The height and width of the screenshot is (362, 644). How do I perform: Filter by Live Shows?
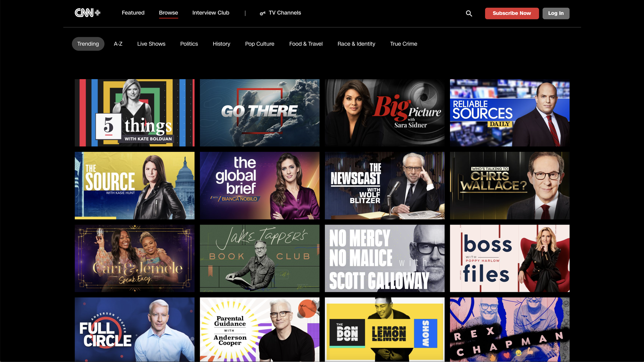coord(151,44)
